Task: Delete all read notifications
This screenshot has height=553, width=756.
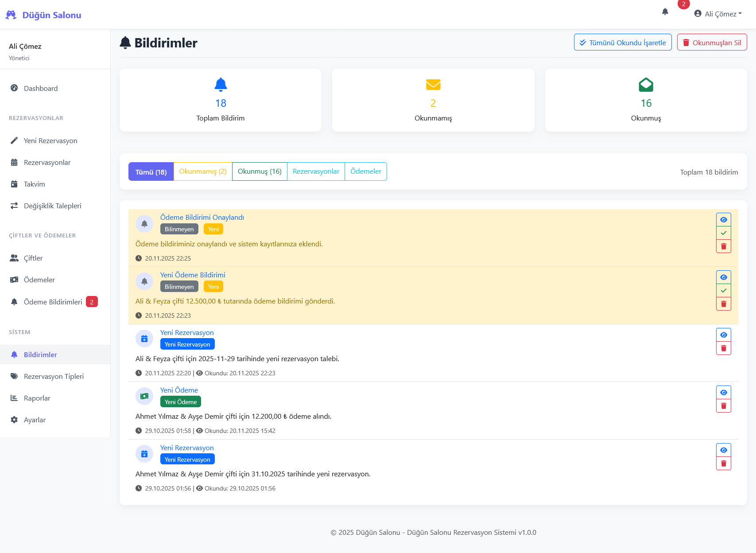Action: [x=712, y=43]
